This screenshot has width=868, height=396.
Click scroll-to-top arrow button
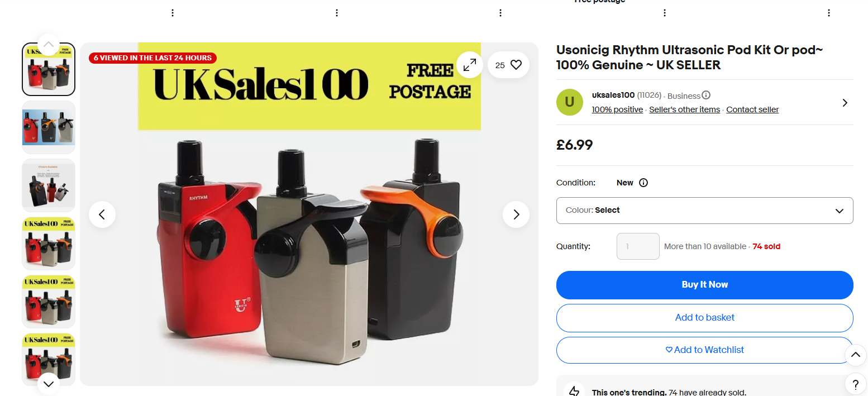(856, 354)
